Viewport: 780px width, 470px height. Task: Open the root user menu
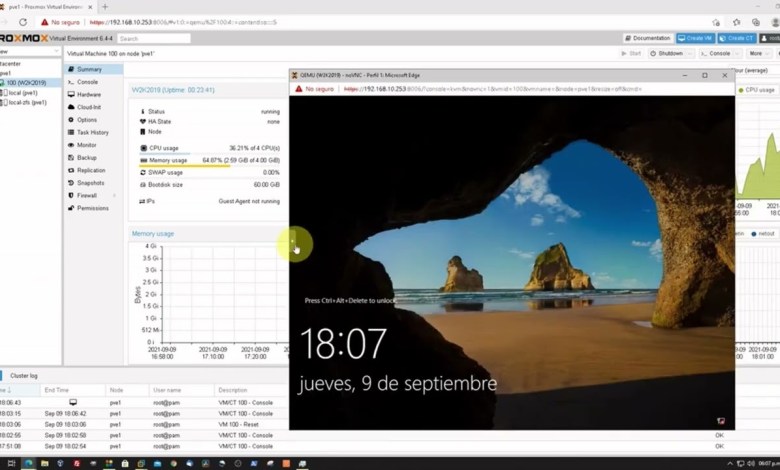click(770, 38)
